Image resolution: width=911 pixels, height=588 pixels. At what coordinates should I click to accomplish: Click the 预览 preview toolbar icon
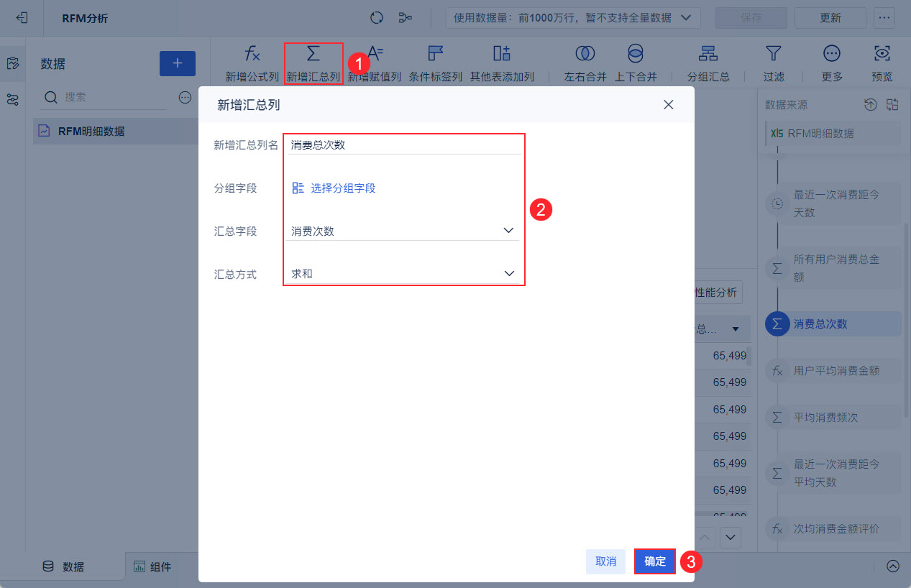coord(882,63)
